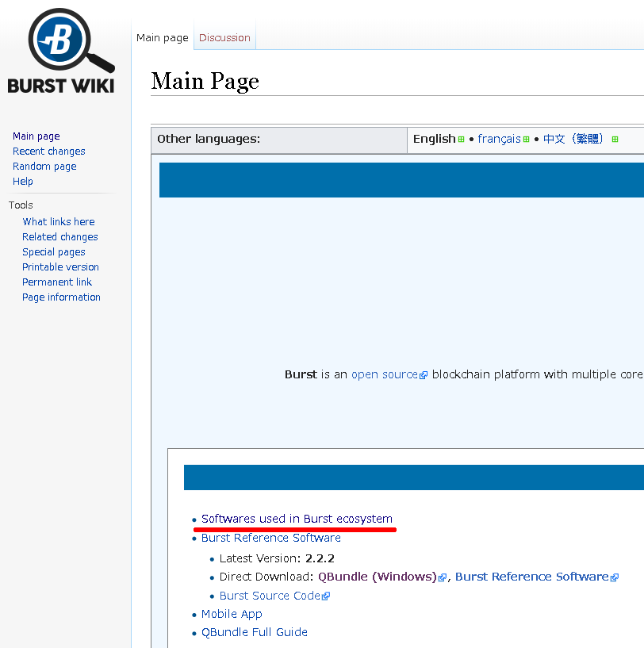Open the Burst Source Code link
This screenshot has width=644, height=648.
pos(270,596)
